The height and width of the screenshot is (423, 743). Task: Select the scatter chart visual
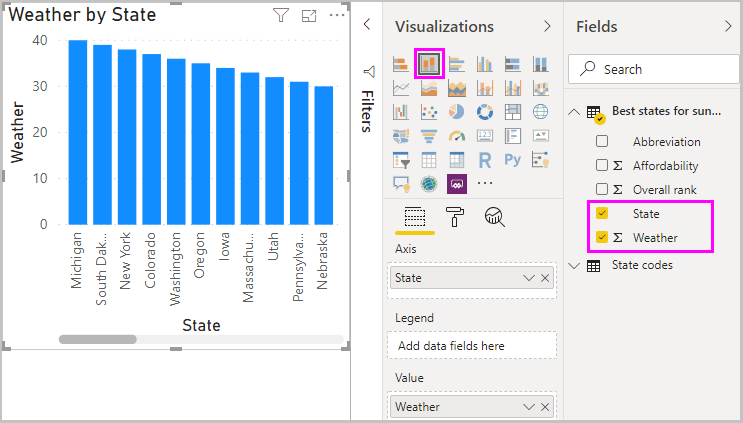[429, 112]
